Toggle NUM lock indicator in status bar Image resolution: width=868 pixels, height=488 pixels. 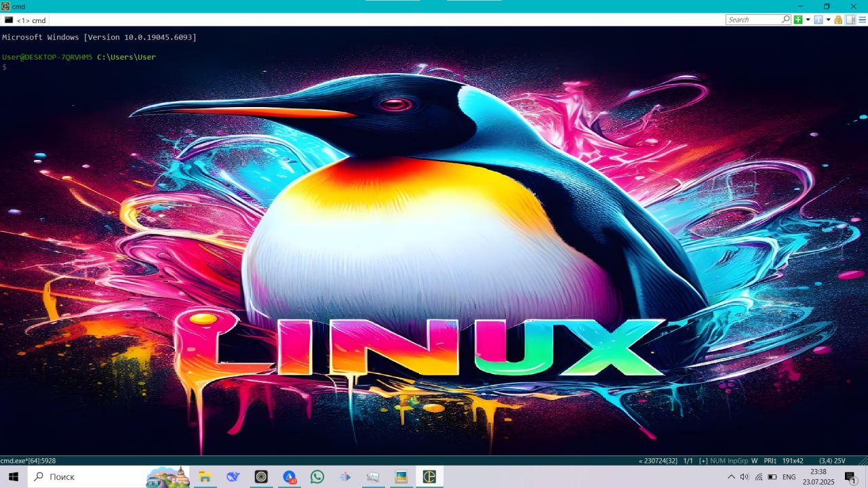(717, 461)
